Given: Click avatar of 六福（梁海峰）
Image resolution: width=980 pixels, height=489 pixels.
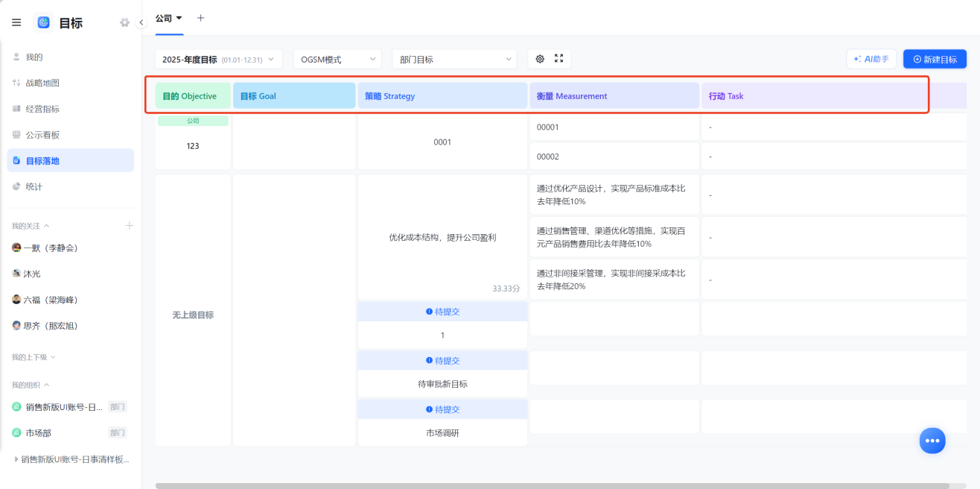Looking at the screenshot, I should tap(16, 299).
